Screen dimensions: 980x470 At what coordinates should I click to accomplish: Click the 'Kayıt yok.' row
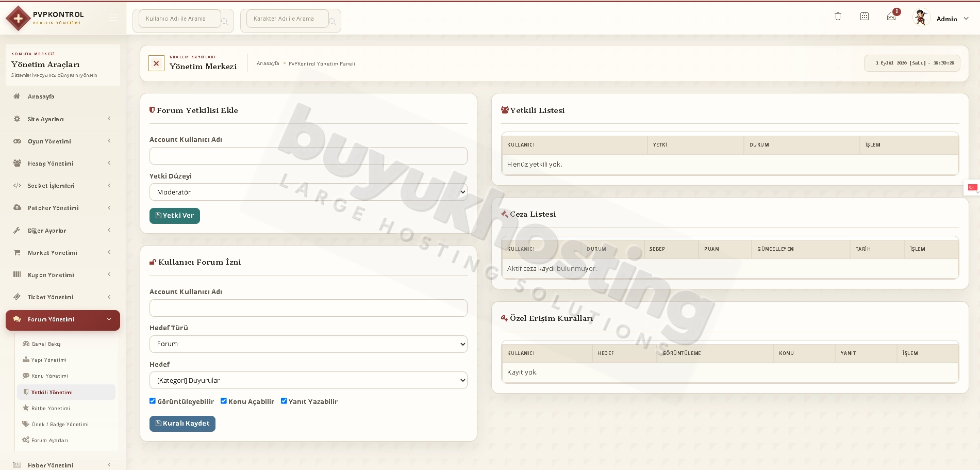pyautogui.click(x=730, y=372)
